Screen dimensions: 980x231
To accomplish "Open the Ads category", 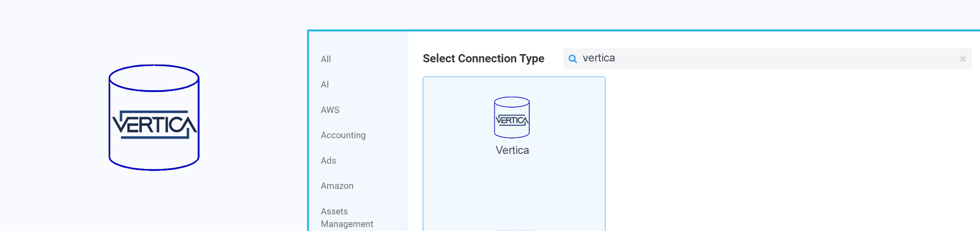I will pos(328,161).
